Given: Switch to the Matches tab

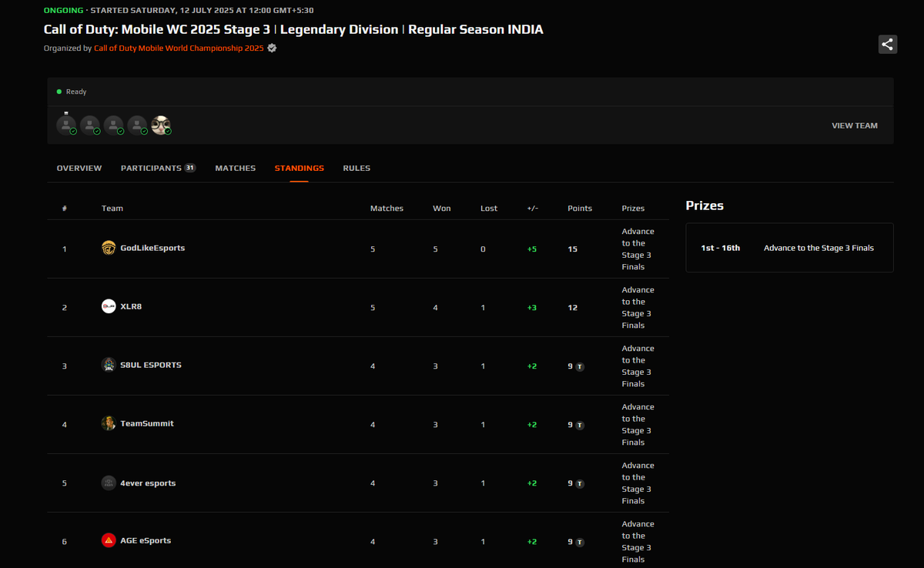Looking at the screenshot, I should coord(236,168).
